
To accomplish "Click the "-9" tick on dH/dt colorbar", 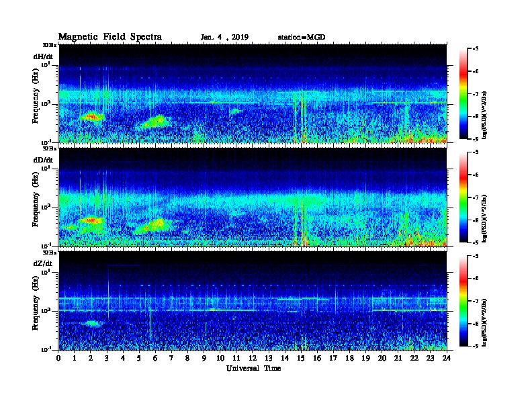I will click(x=476, y=139).
